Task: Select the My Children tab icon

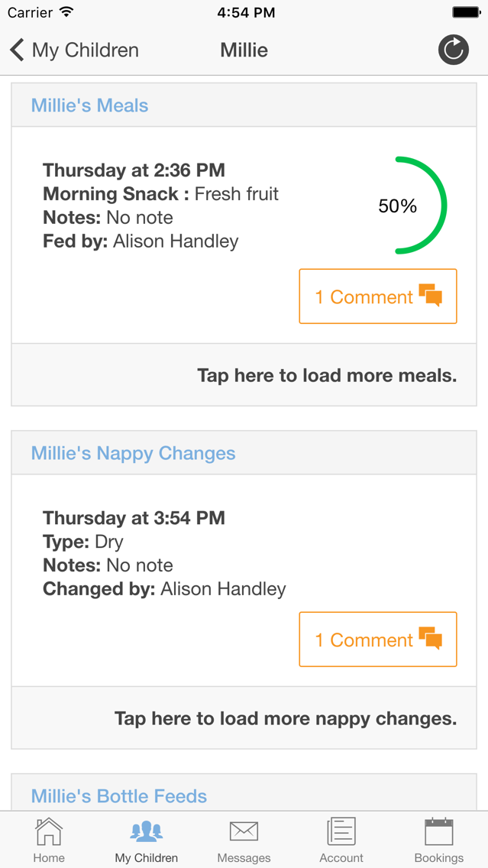Action: click(x=146, y=831)
